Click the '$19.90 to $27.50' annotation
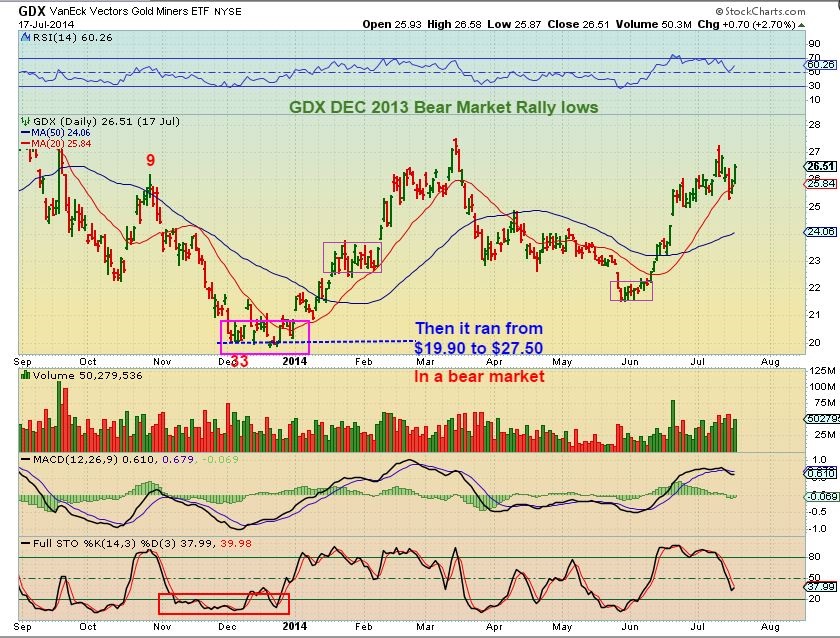 (x=479, y=348)
